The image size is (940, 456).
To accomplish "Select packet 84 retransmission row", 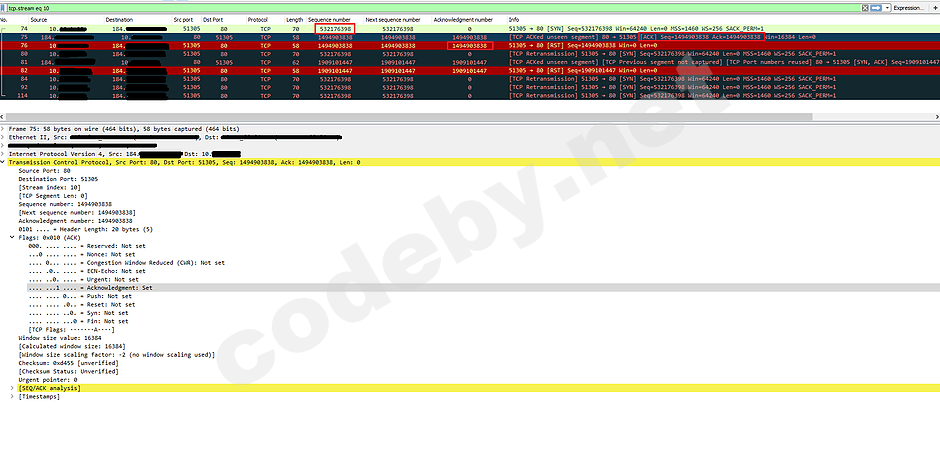I will coord(470,79).
